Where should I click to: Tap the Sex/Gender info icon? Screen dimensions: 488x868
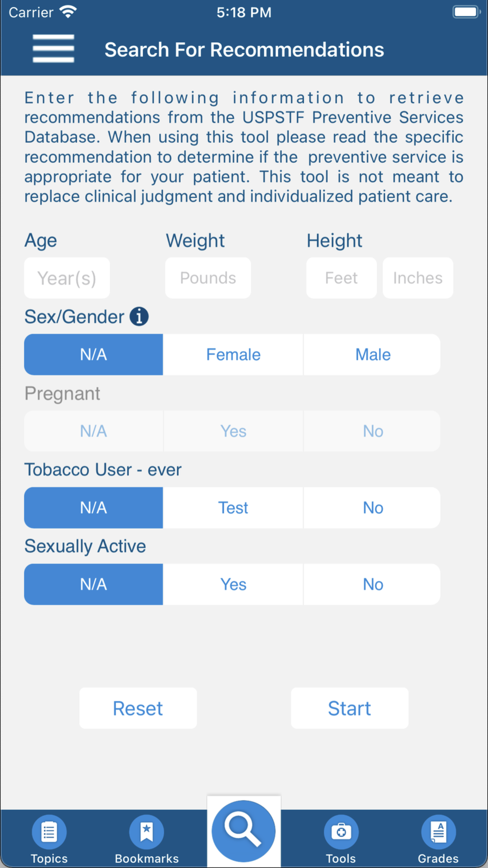[139, 316]
